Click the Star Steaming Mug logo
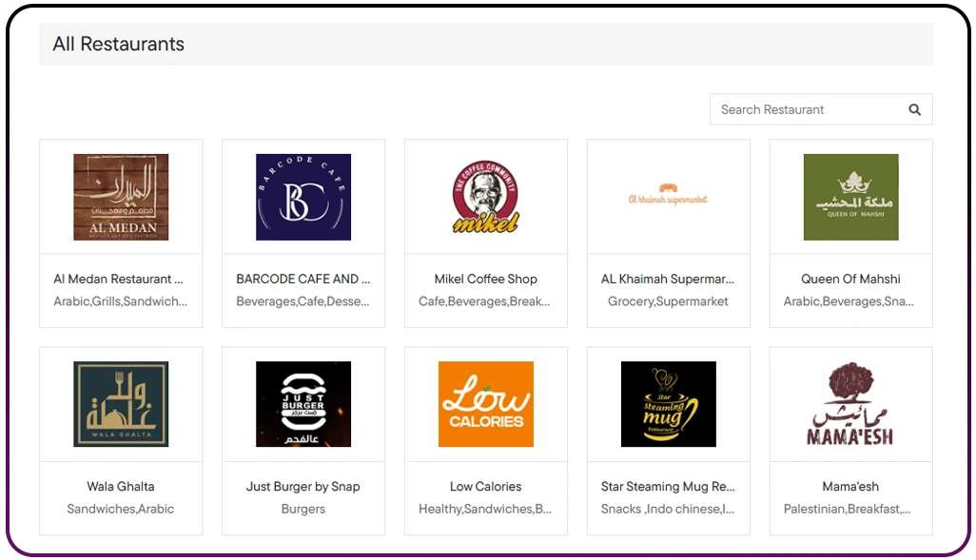The image size is (976, 560). (x=668, y=403)
